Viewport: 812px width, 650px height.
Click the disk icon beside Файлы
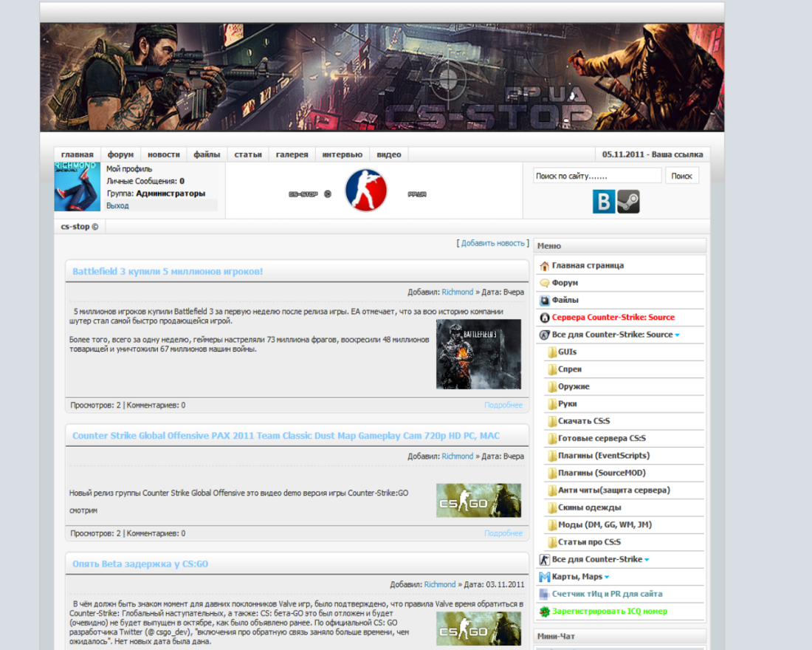[x=544, y=300]
